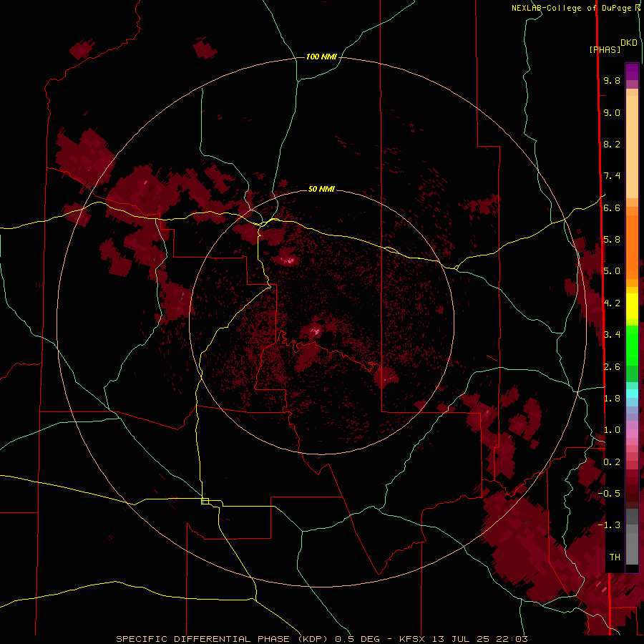Pick the green band of the color bar
Viewport: 644px width, 644px height.
(x=632, y=345)
